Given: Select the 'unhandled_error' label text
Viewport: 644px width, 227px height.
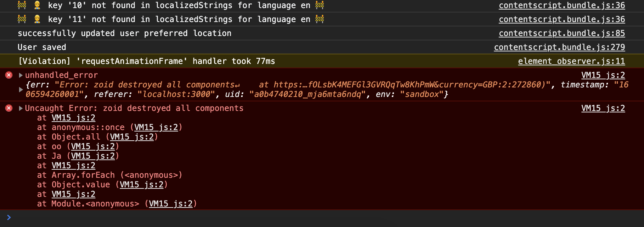Looking at the screenshot, I should (61, 75).
